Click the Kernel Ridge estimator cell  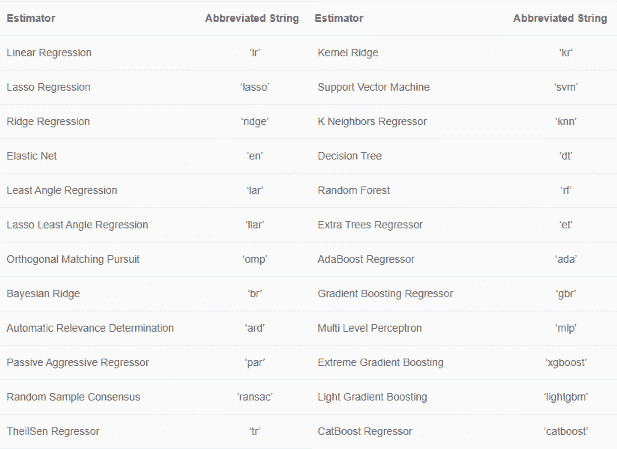pos(347,52)
